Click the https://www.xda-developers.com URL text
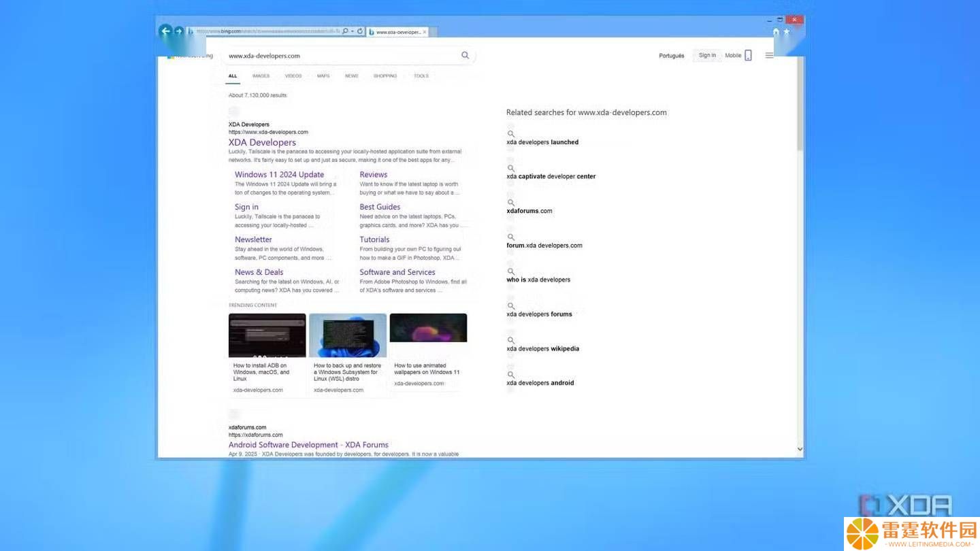The image size is (980, 551). [x=268, y=132]
